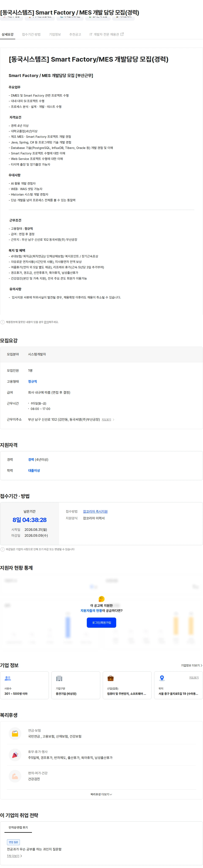Open the 잡코리아 즉시지원 link
Image resolution: width=203 pixels, height=868 pixels.
click(95, 511)
